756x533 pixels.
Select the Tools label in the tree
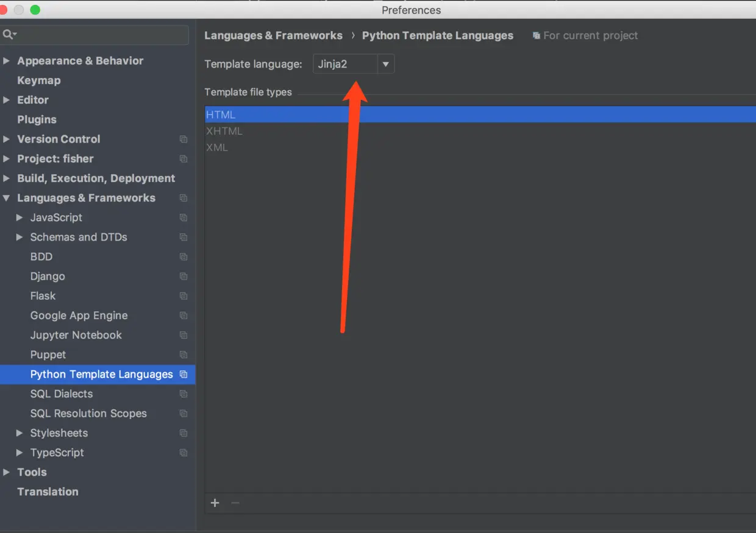(x=32, y=472)
